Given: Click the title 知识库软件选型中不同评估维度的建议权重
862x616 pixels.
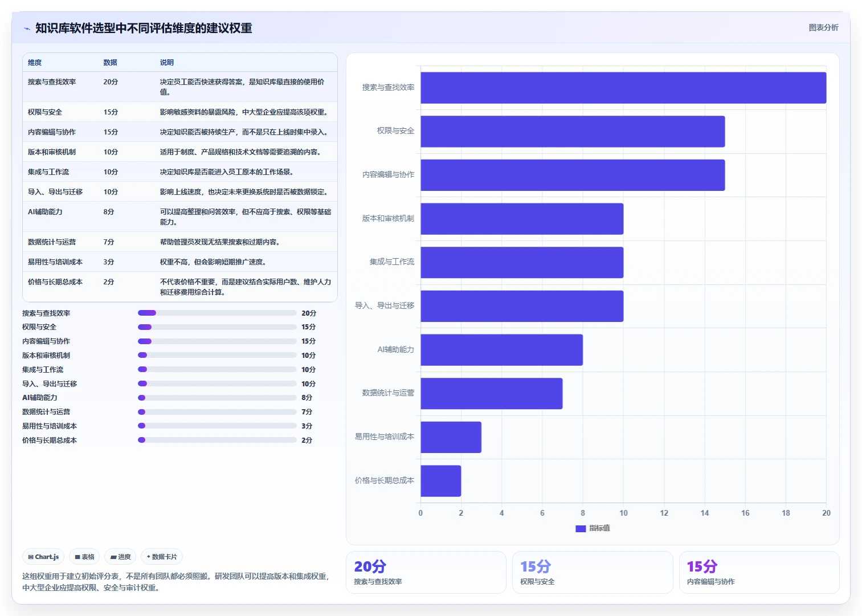Looking at the screenshot, I should pyautogui.click(x=144, y=28).
